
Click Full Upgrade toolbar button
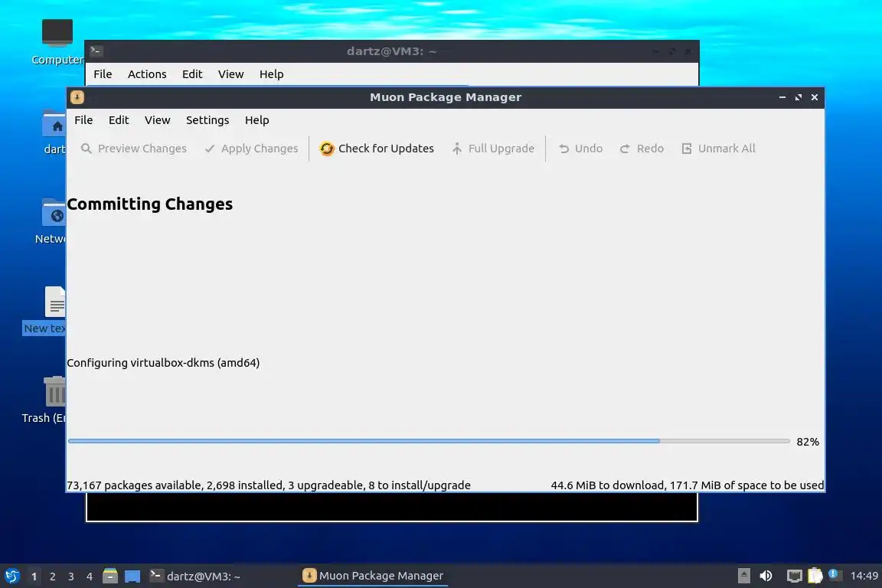point(493,149)
